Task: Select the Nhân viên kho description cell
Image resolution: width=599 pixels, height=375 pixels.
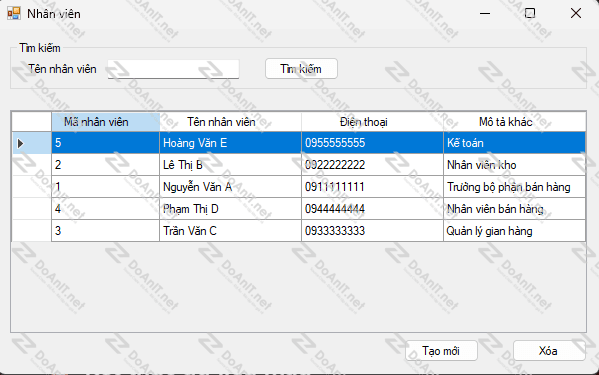Action: click(514, 165)
